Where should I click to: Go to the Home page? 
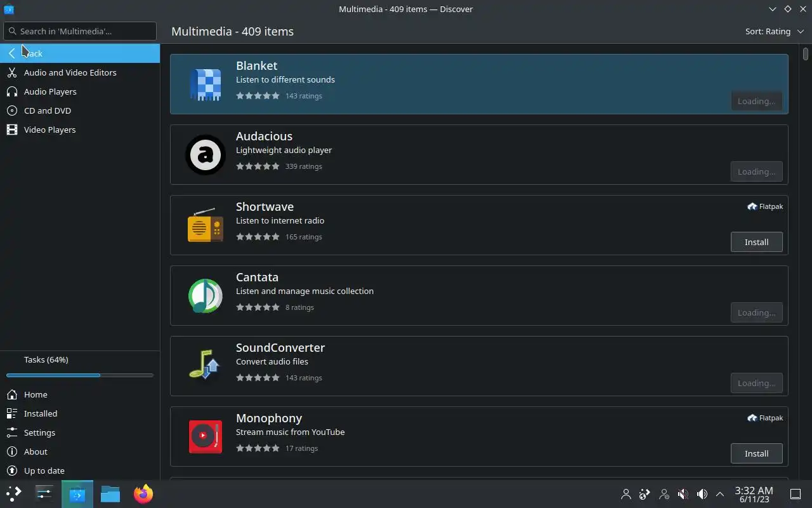(x=80, y=394)
